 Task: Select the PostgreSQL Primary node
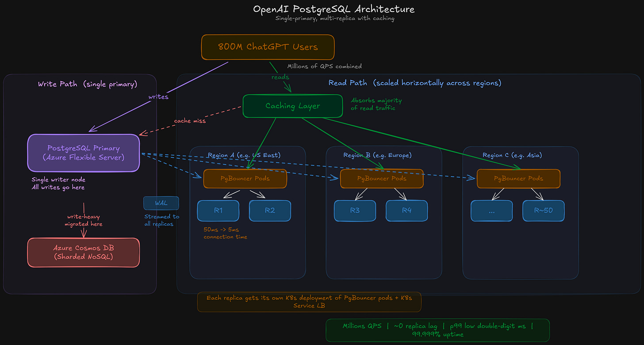pos(83,153)
